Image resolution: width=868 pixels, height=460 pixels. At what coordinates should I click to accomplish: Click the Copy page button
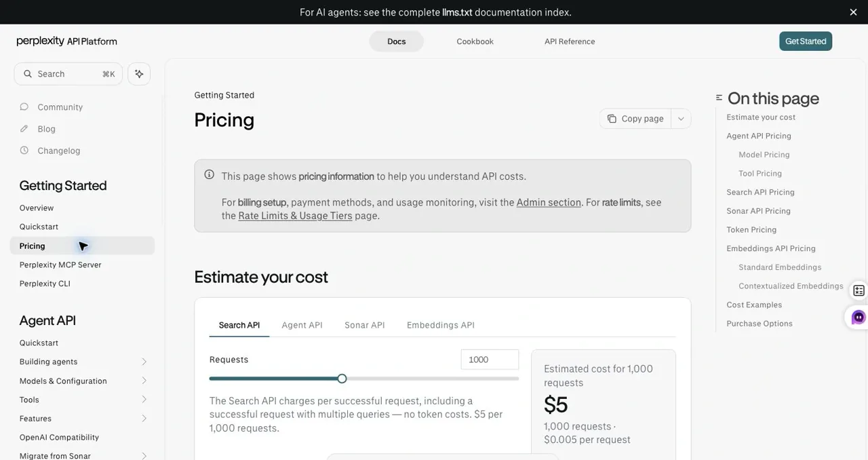tap(635, 119)
